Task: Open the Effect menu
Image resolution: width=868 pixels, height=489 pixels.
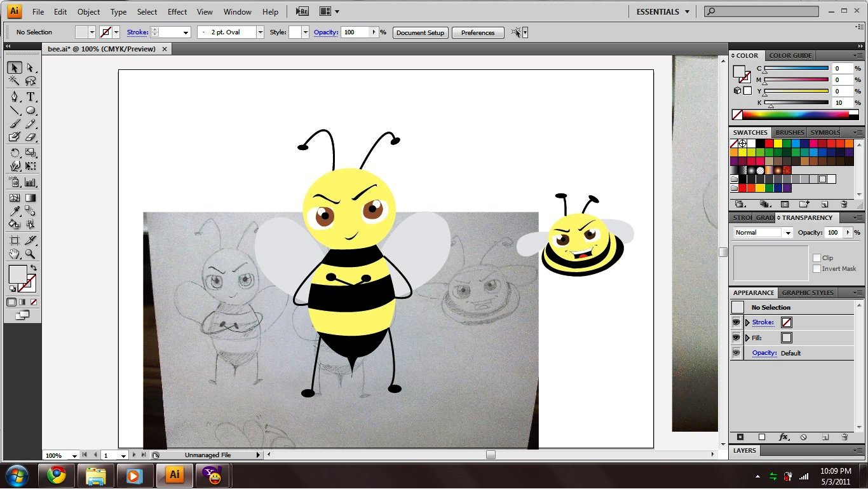Action: pos(177,11)
